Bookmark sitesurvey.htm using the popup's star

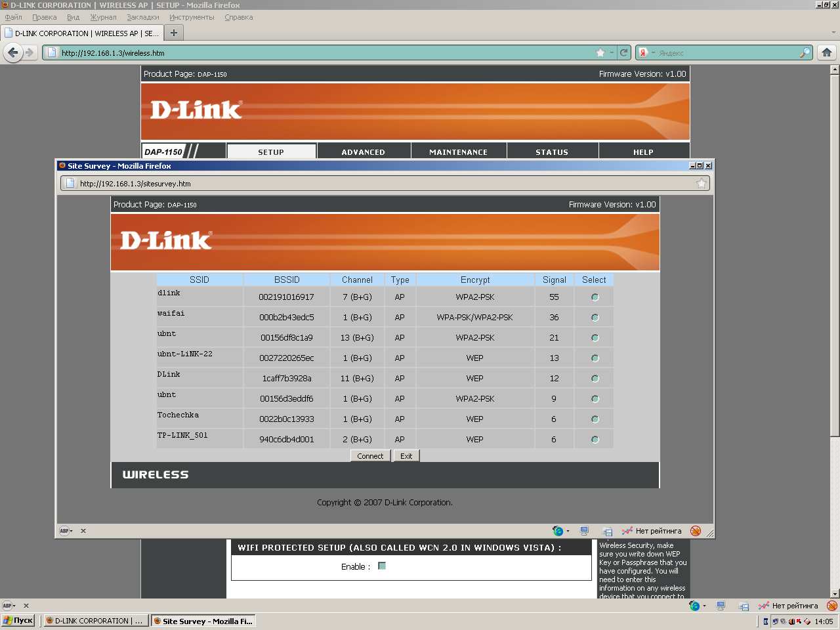[702, 183]
